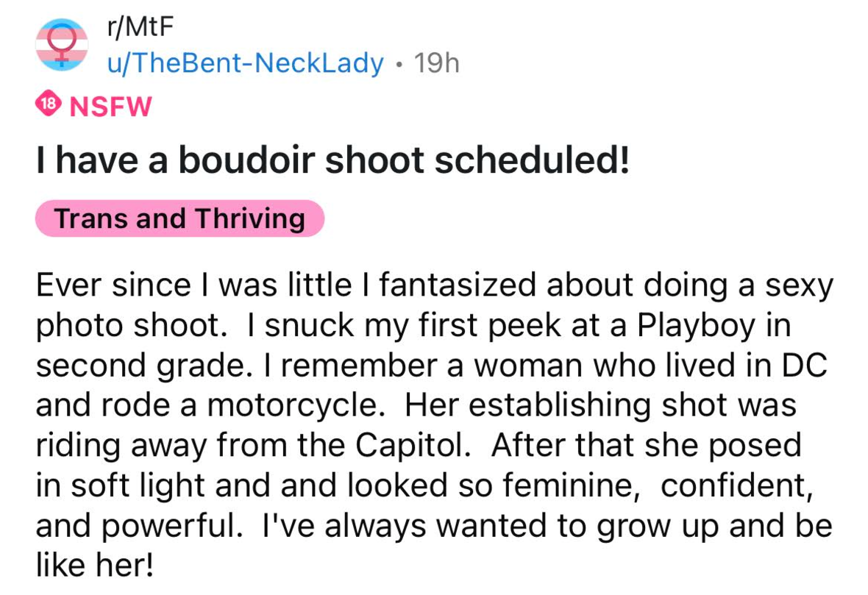Viewport: 868px width, 595px height.
Task: Click the 19h post timestamp
Action: coord(437,63)
